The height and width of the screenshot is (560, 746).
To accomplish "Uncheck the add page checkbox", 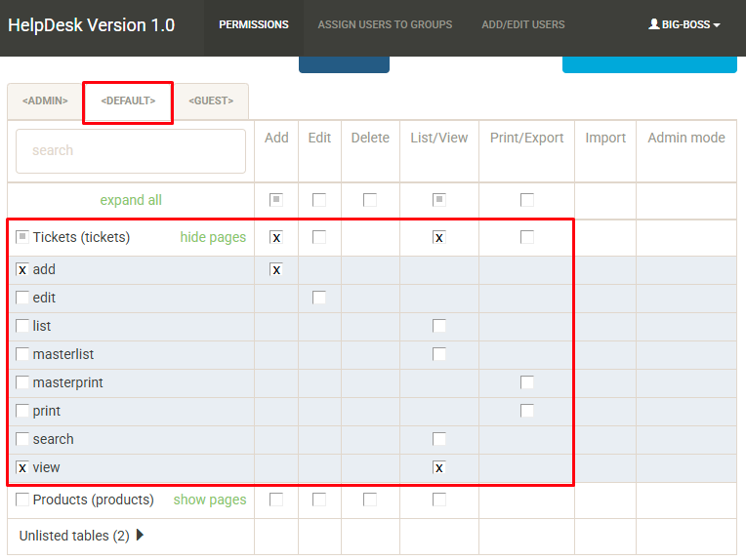I will [22, 269].
